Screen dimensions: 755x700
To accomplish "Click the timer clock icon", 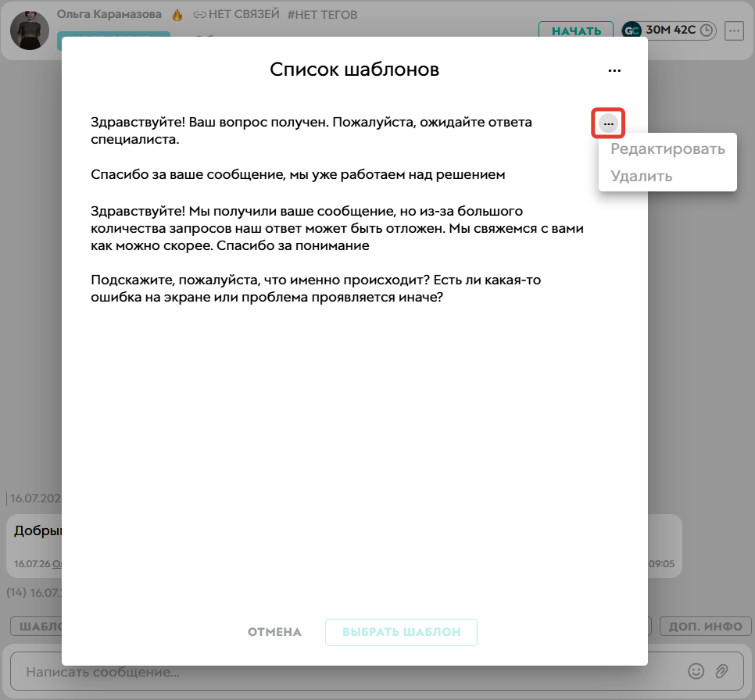I will 706,30.
